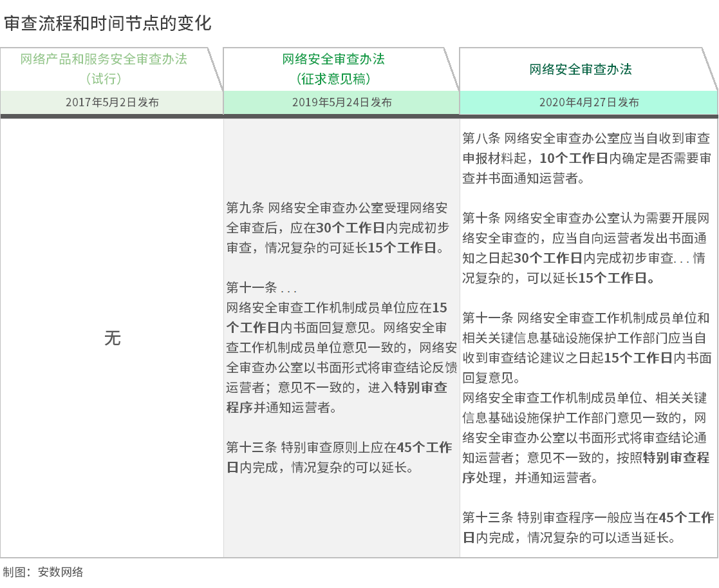Open the rightmost 网络安全审查办法 header tab

[581, 70]
